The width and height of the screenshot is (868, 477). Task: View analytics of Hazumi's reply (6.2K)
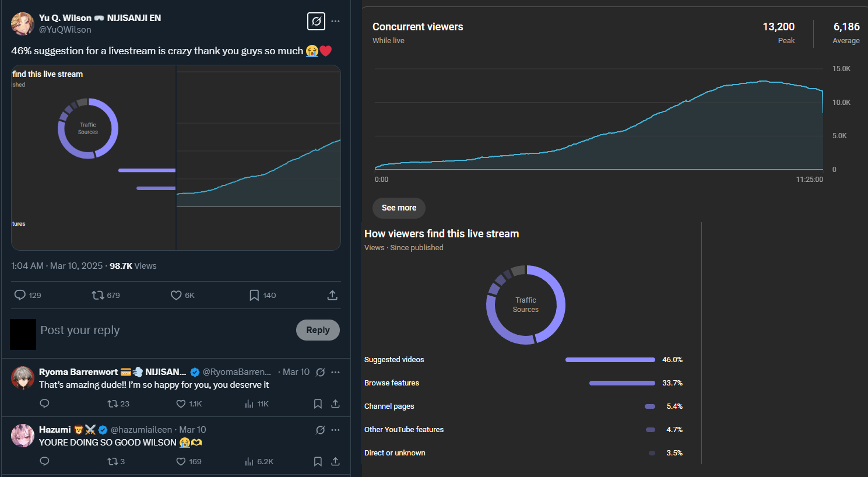(249, 461)
